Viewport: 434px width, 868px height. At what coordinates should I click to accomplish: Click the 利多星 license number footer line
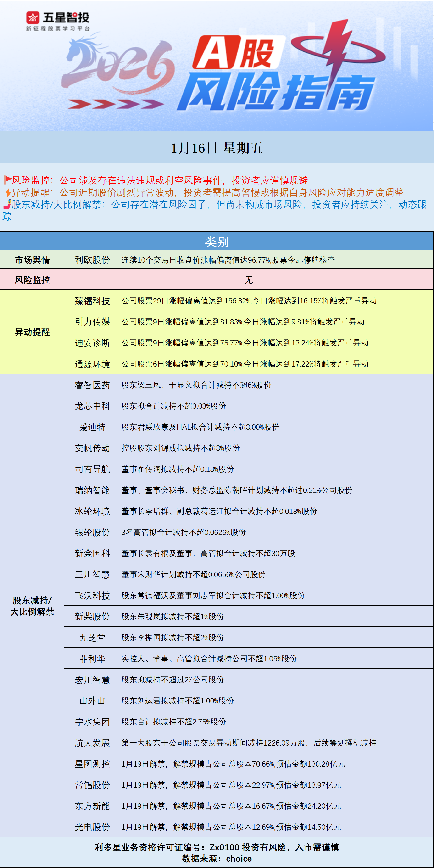pyautogui.click(x=217, y=847)
